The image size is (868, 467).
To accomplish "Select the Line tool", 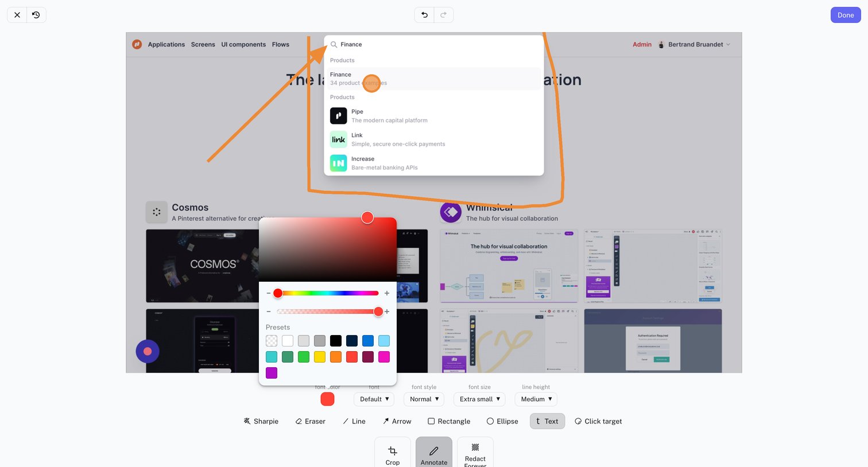I will [x=354, y=421].
